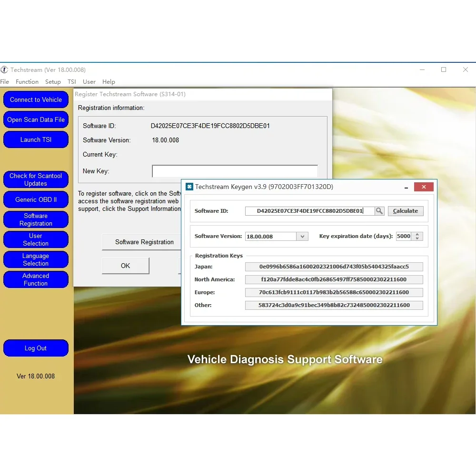The height and width of the screenshot is (476, 476).
Task: Launch TSI from the sidebar
Action: point(36,139)
